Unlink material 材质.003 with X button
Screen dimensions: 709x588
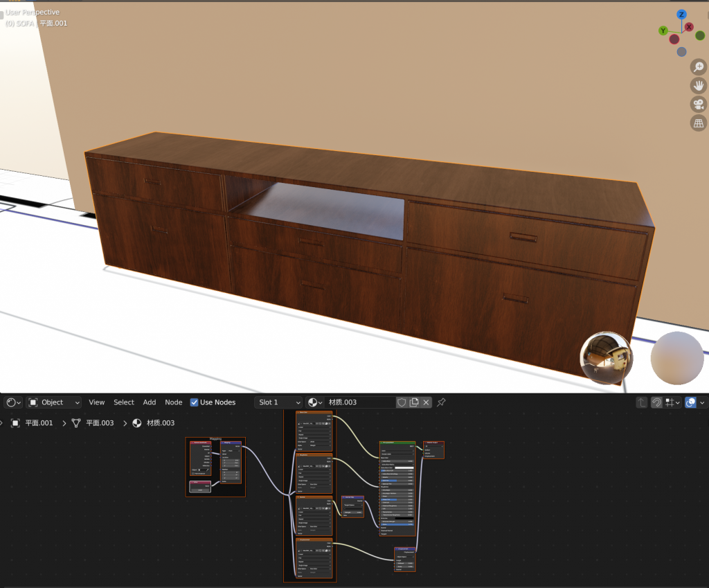(427, 402)
